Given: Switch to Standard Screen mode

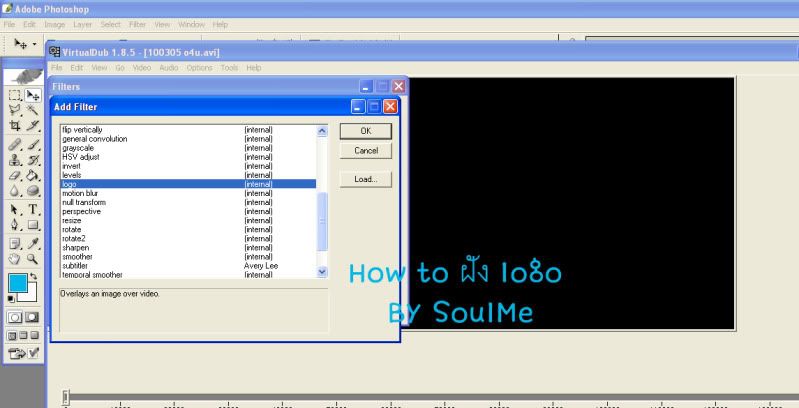Looking at the screenshot, I should click(12, 335).
